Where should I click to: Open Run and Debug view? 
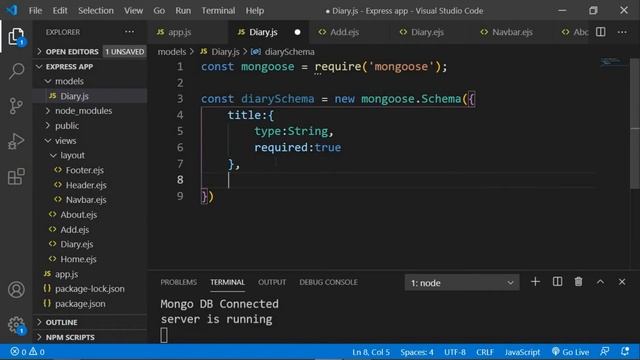pos(16,141)
